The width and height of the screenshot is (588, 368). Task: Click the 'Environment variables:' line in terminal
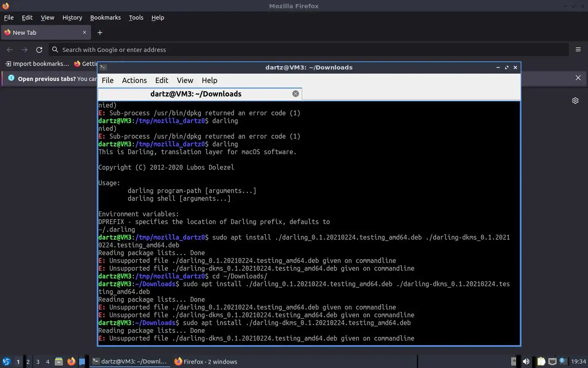pyautogui.click(x=138, y=214)
